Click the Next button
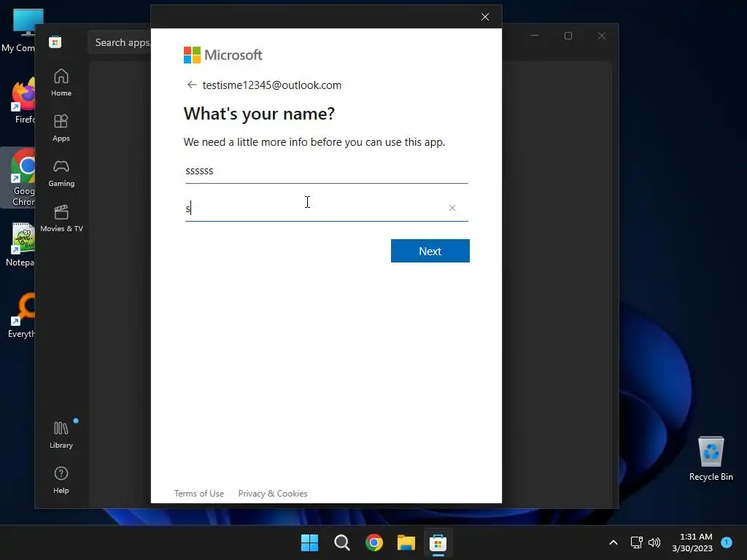Viewport: 747px width, 560px height. tap(430, 251)
